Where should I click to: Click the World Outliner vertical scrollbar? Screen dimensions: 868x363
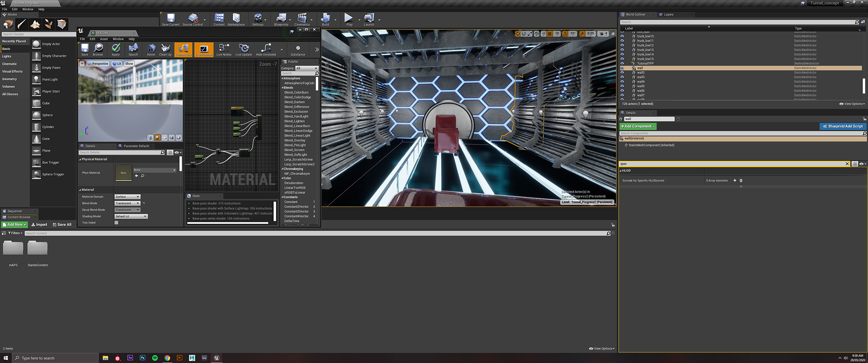click(863, 85)
